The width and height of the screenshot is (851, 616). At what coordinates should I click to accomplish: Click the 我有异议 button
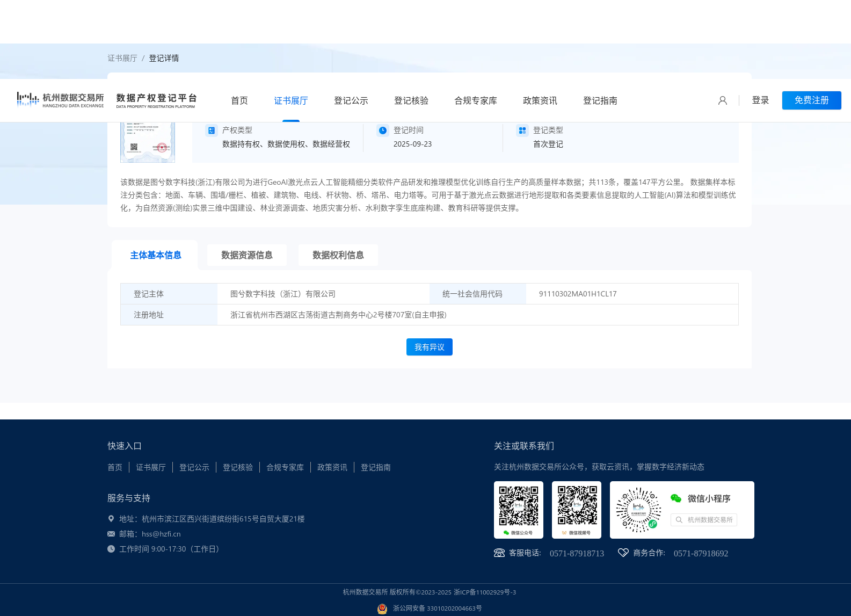pyautogui.click(x=430, y=347)
